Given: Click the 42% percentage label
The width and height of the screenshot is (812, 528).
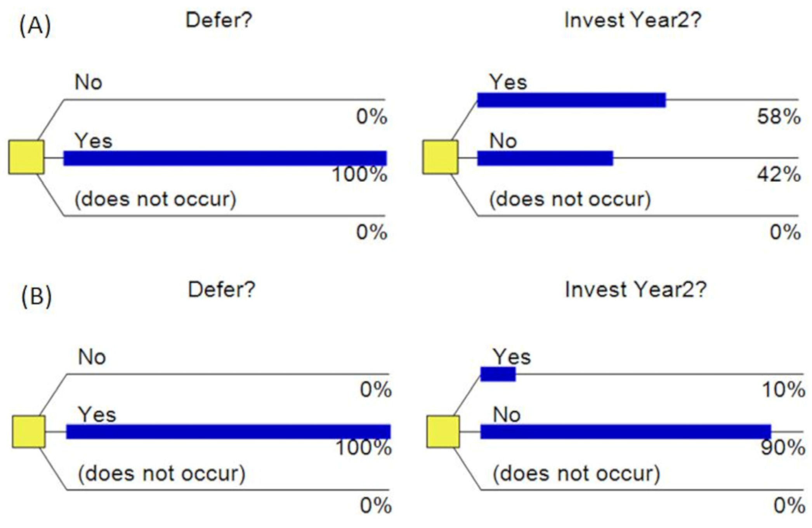Looking at the screenshot, I should point(779,175).
